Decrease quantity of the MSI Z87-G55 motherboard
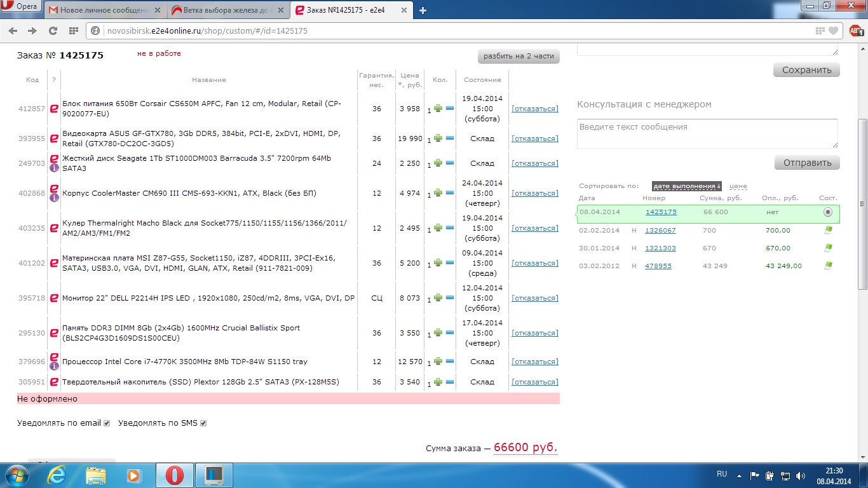 450,264
